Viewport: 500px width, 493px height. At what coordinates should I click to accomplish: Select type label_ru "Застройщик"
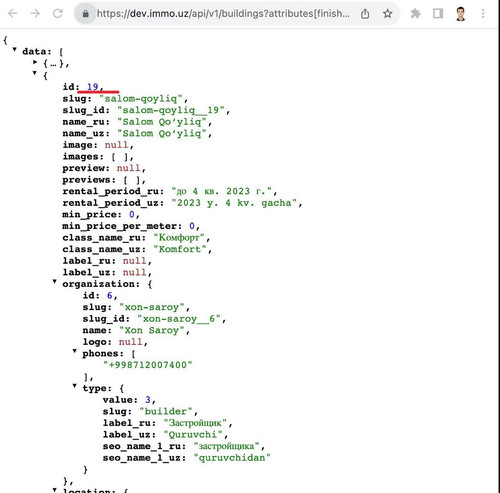click(195, 423)
